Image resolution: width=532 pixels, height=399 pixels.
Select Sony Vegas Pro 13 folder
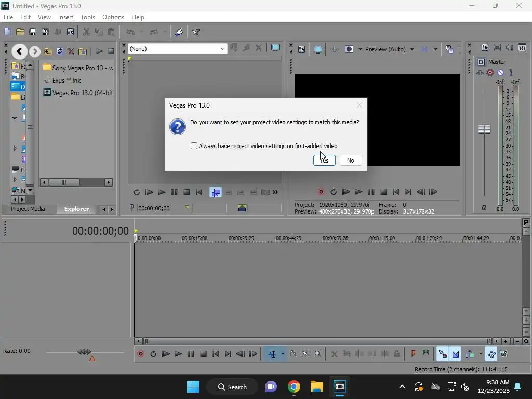pyautogui.click(x=78, y=68)
